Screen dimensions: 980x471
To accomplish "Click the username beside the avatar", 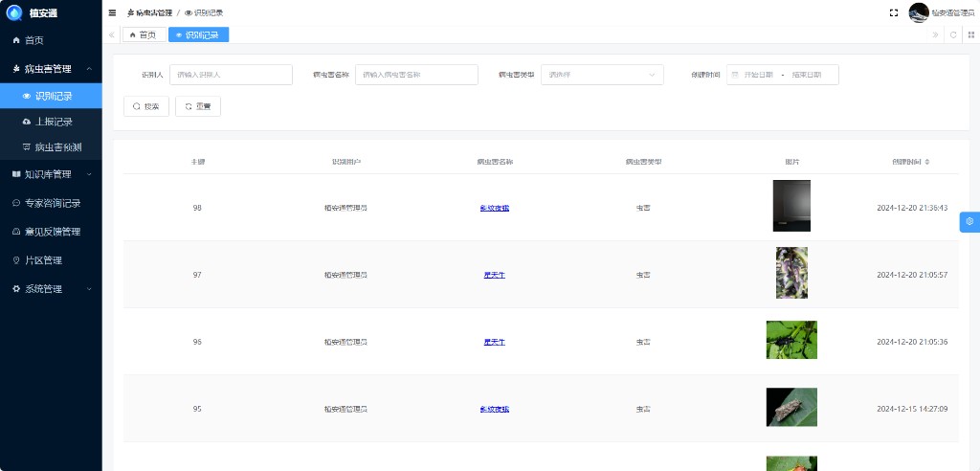I will pos(952,12).
